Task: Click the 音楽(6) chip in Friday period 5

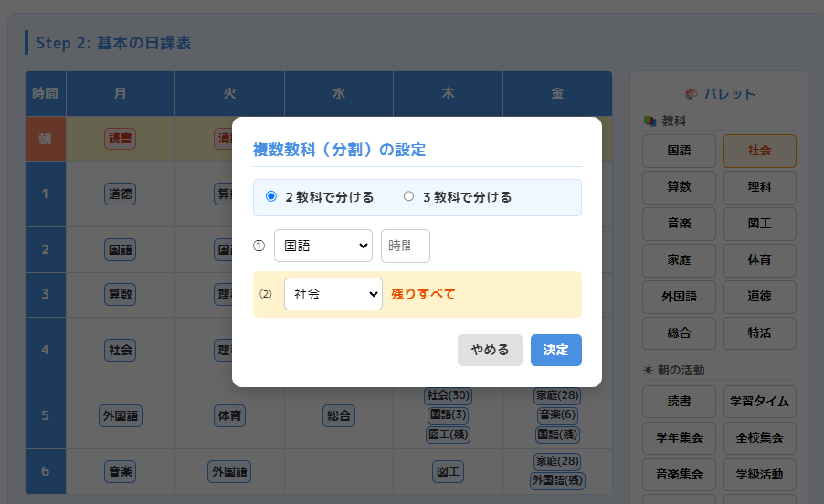Action: (557, 415)
